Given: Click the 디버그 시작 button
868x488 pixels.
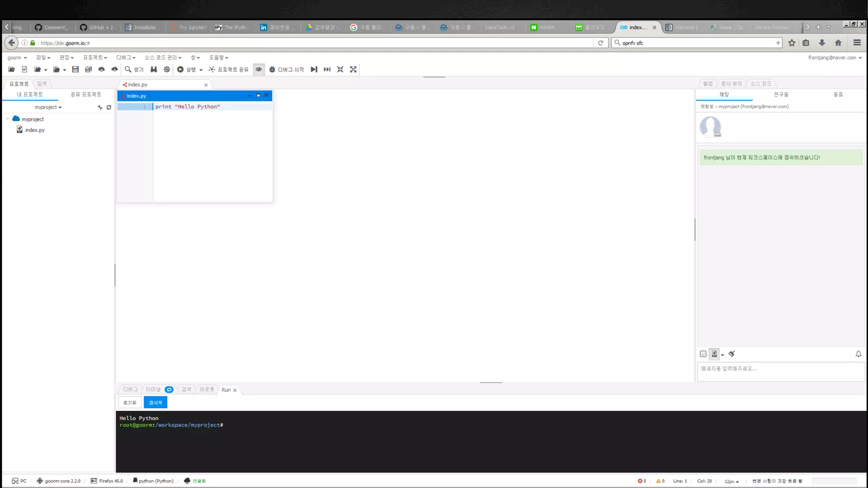Looking at the screenshot, I should 287,69.
